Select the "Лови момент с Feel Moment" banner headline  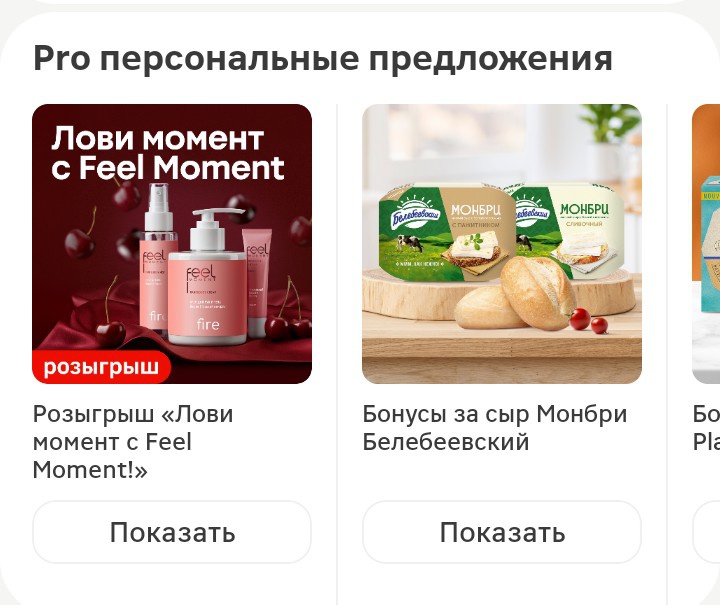(x=168, y=153)
